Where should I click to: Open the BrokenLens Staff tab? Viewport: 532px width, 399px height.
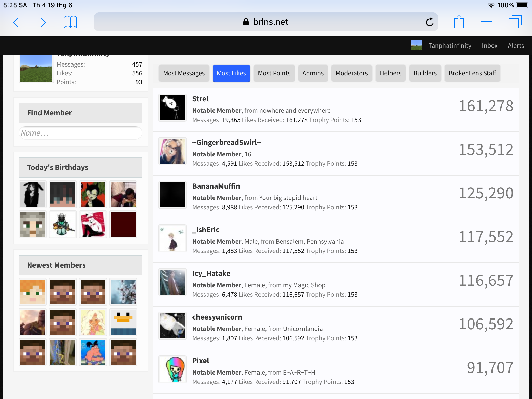coord(472,73)
